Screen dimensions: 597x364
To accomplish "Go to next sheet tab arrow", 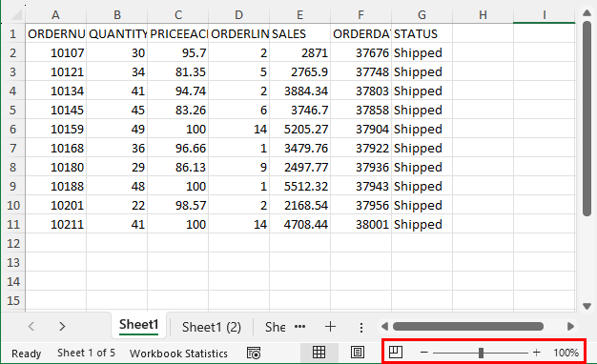I will [x=62, y=326].
